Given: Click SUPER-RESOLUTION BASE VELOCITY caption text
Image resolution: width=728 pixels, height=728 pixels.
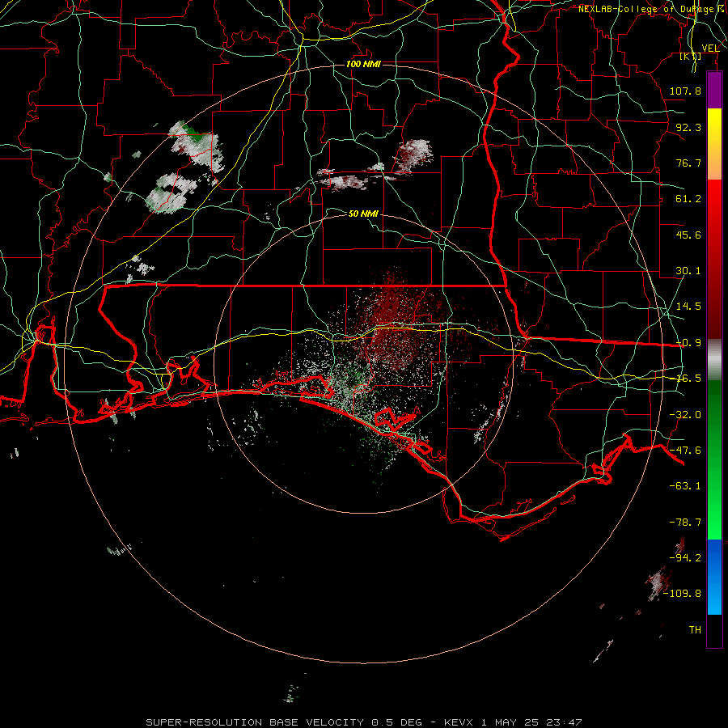Looking at the screenshot, I should coord(255,722).
